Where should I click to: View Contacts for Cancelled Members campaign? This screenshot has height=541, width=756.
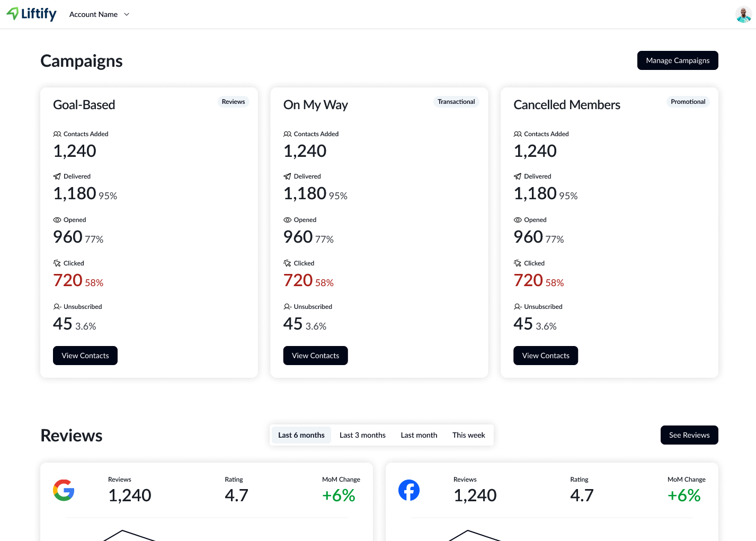point(546,356)
